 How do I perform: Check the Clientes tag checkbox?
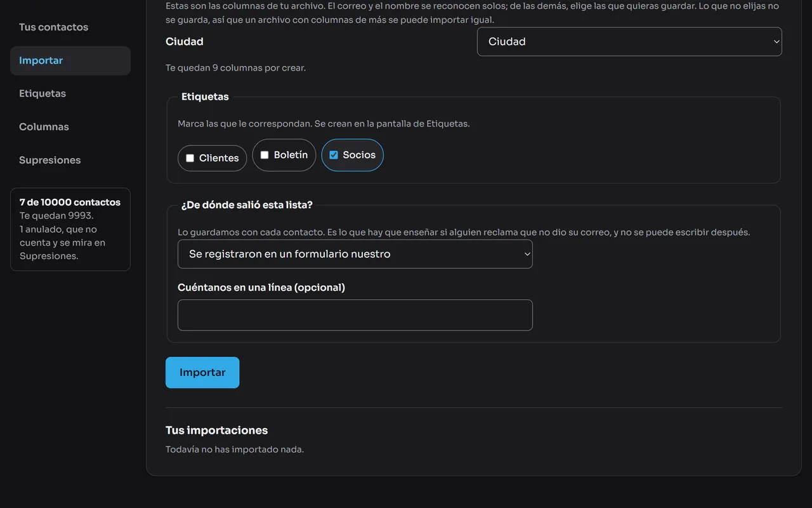[190, 158]
